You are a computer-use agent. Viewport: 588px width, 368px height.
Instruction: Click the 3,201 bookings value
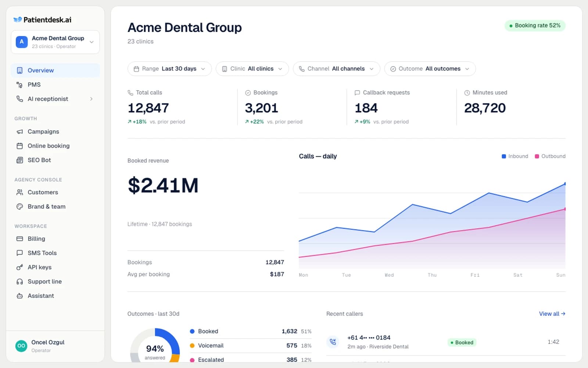coord(262,108)
